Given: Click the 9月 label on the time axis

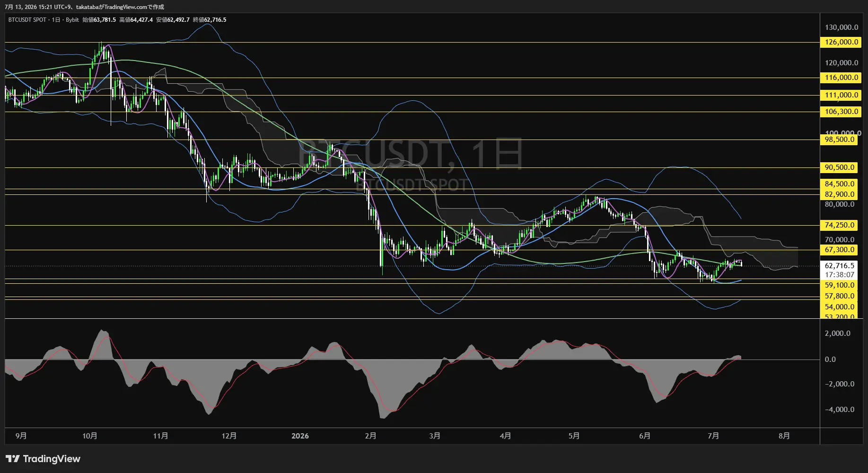Looking at the screenshot, I should coord(21,436).
